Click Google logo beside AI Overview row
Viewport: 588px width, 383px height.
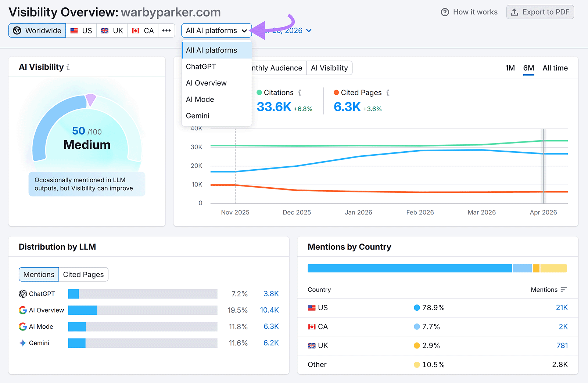click(x=23, y=310)
